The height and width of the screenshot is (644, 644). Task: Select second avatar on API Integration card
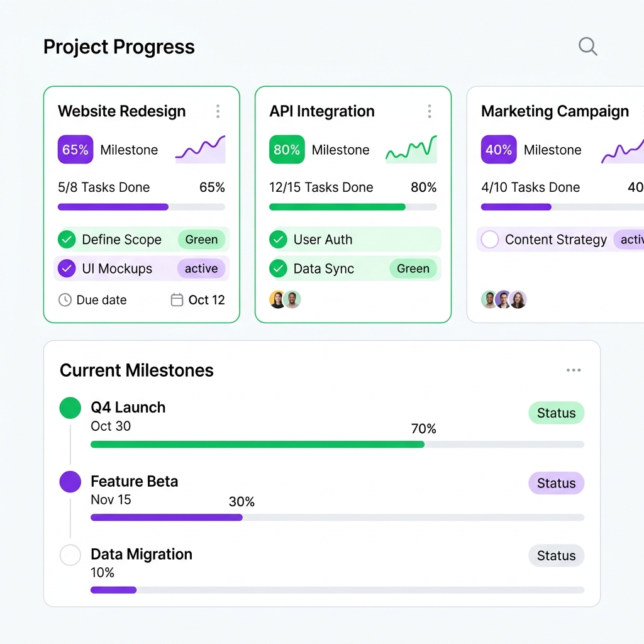(292, 299)
